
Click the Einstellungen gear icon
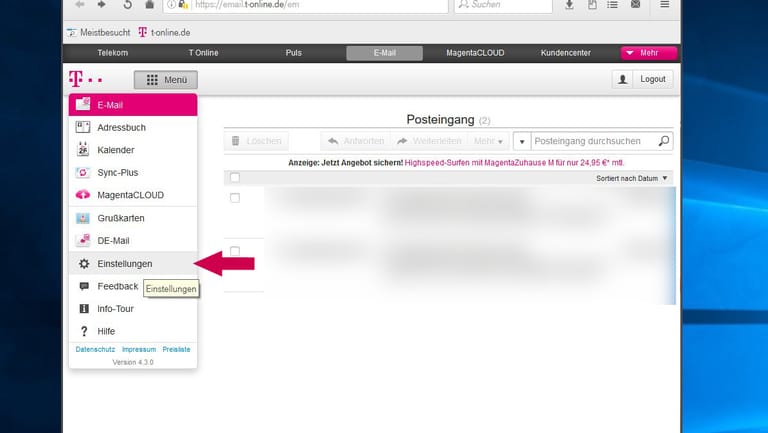click(84, 264)
